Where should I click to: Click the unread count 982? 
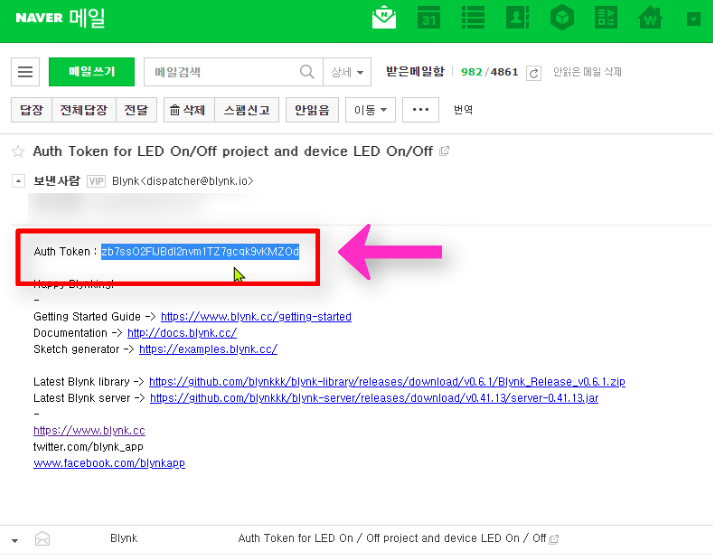(472, 72)
